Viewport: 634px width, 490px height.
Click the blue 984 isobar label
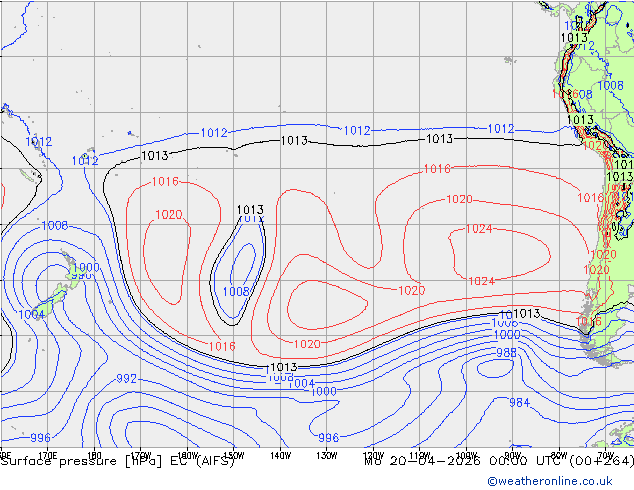pyautogui.click(x=519, y=402)
